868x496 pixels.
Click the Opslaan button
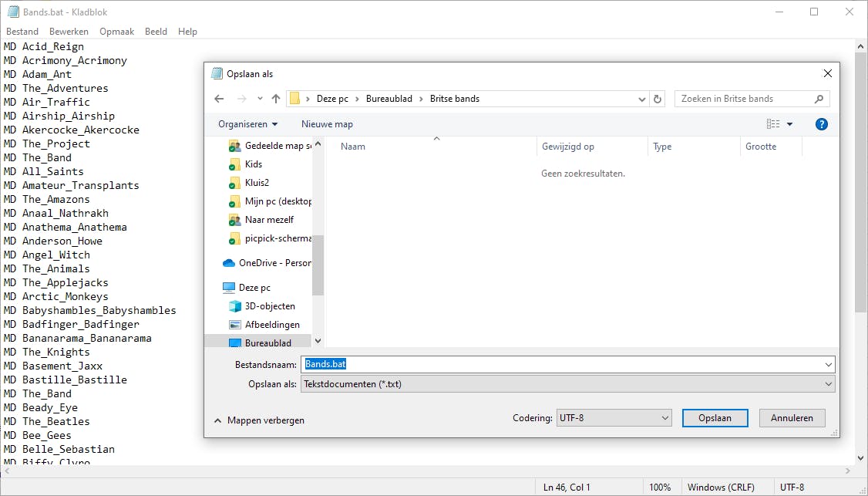[715, 418]
